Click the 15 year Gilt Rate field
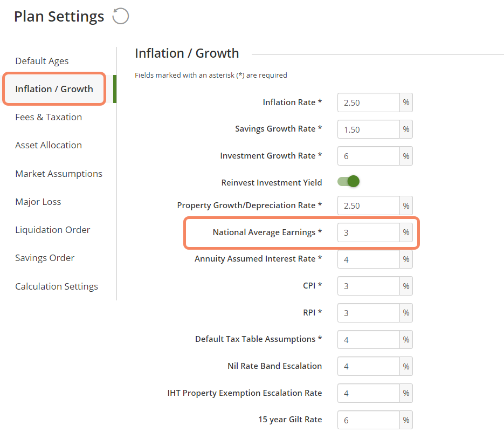Screen dimensions: 504x446 point(368,420)
